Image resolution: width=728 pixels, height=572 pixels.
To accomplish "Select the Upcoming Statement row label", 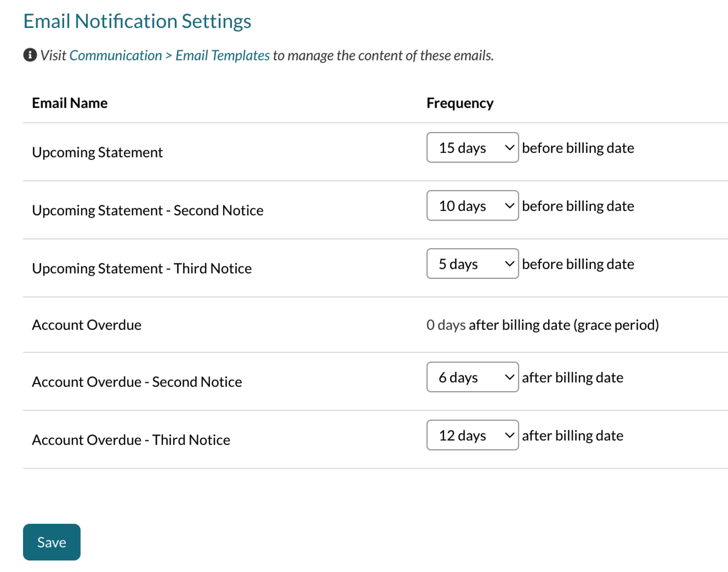I will point(97,152).
